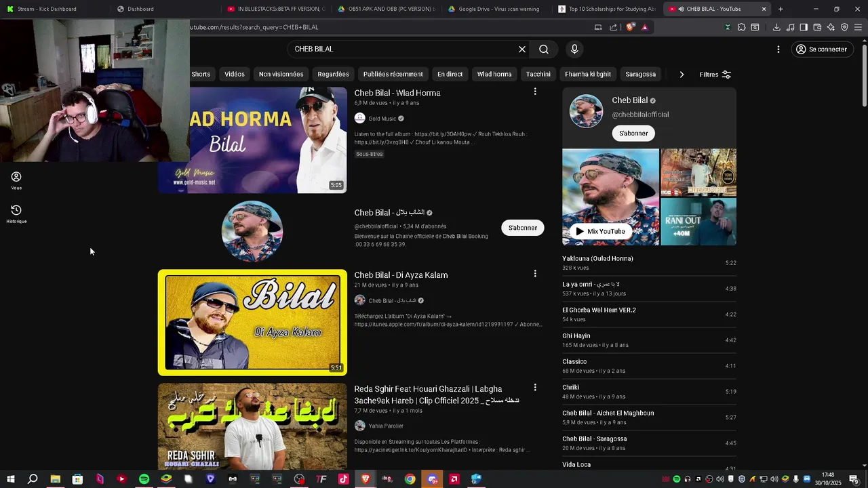Select the Shorts filter chip
The image size is (868, 488).
pos(201,75)
